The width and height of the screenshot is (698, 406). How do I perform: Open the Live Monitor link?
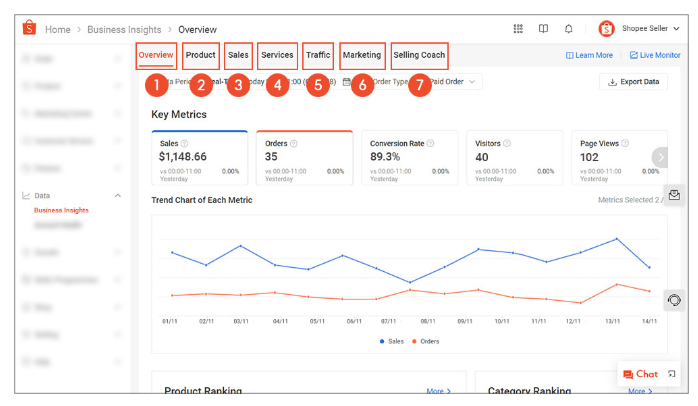pos(654,55)
